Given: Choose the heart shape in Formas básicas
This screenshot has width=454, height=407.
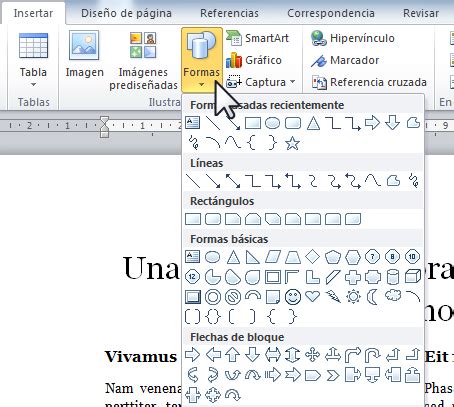Looking at the screenshot, I should pyautogui.click(x=312, y=296).
